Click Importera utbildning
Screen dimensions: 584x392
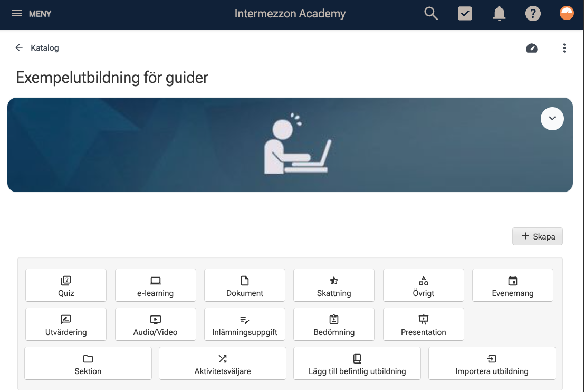(492, 364)
